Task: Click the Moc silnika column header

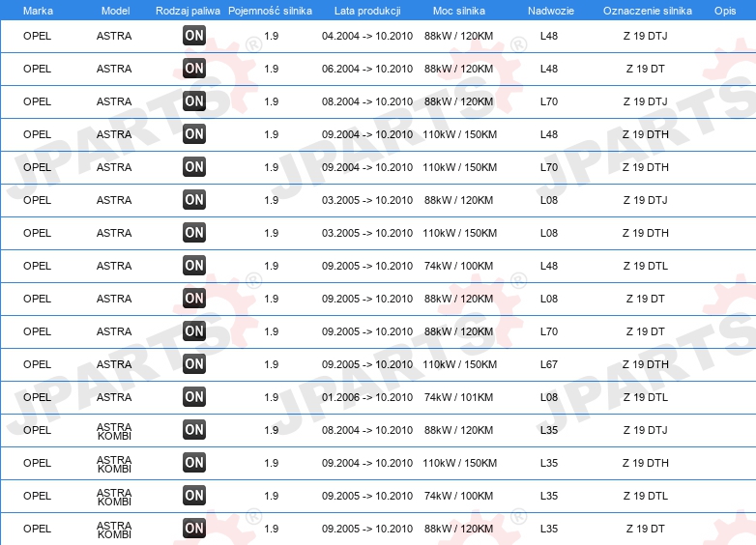Action: tap(459, 11)
